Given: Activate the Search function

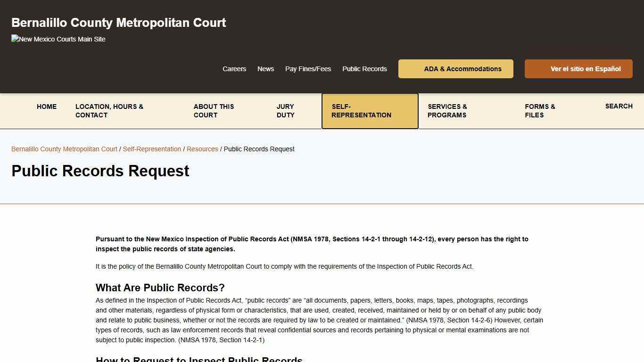Looking at the screenshot, I should point(619,106).
